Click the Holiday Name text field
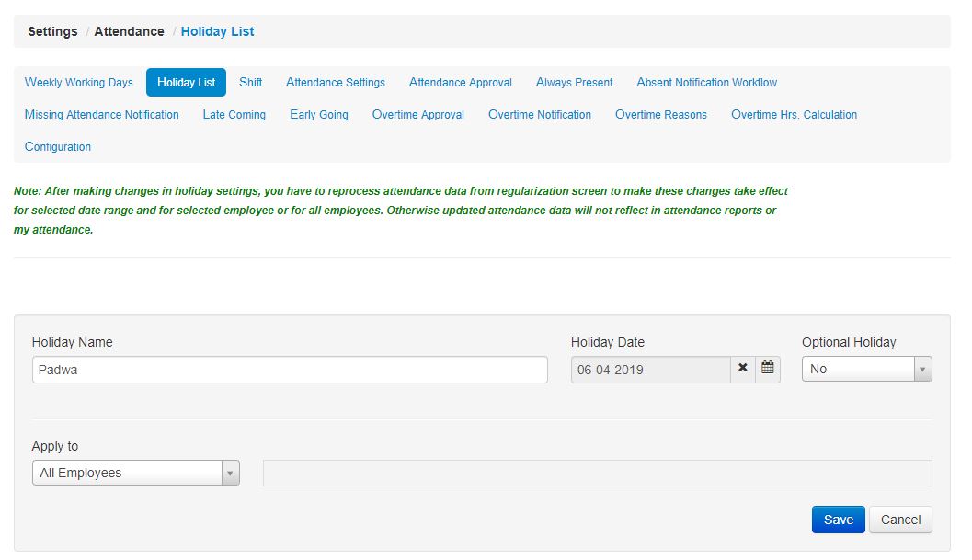The image size is (972, 560). (290, 370)
